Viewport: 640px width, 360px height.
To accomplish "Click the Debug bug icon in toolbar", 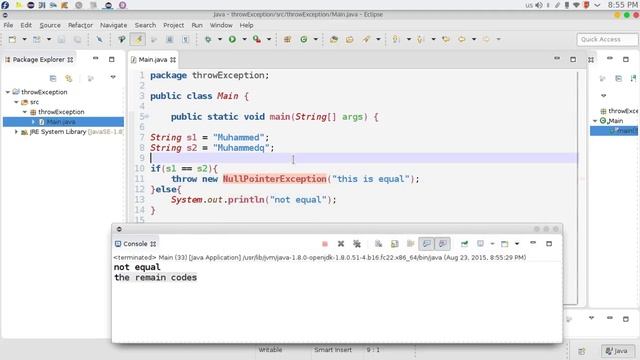I will pos(208,40).
